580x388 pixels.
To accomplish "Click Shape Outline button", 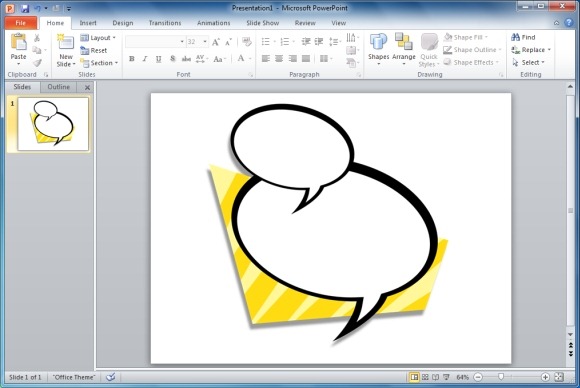I will pos(472,50).
